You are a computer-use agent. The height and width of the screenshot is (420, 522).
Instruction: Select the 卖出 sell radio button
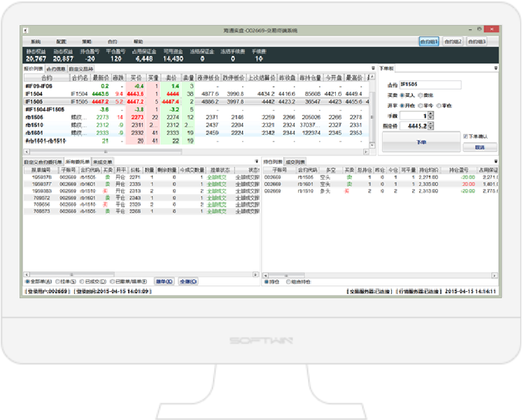[x=422, y=94]
